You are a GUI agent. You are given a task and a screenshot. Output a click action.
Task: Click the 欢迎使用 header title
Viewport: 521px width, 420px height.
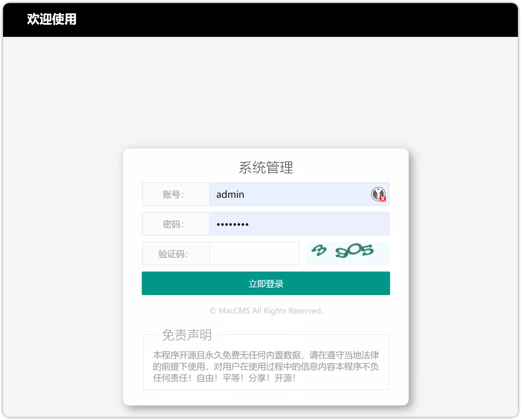pos(52,19)
